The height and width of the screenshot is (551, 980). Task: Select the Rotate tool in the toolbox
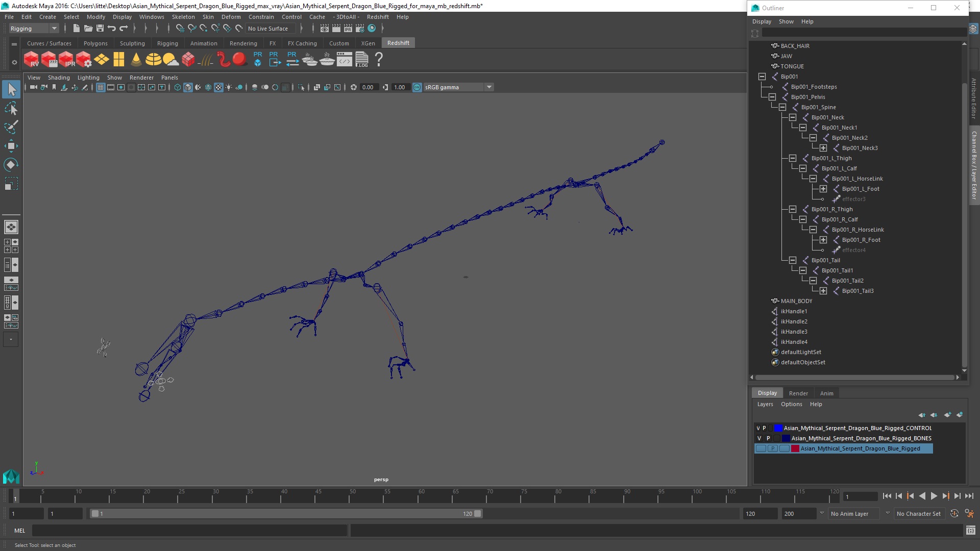pos(11,164)
